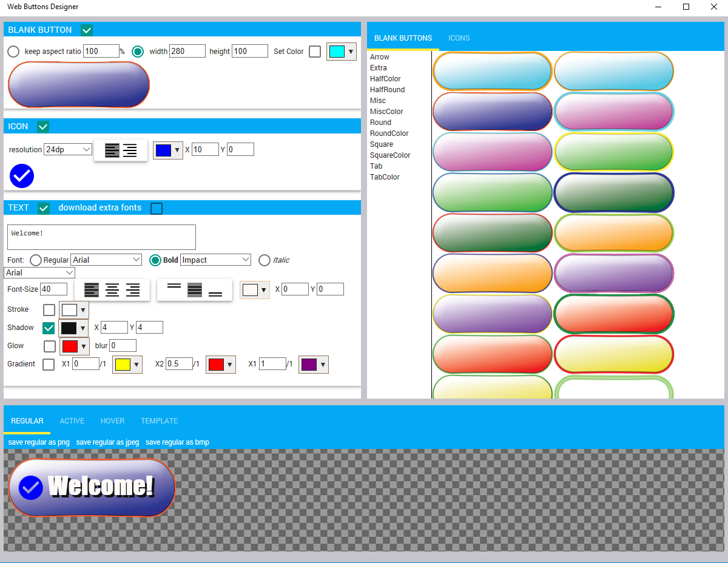This screenshot has width=728, height=563.
Task: Enable the Set Color checkbox
Action: (315, 52)
